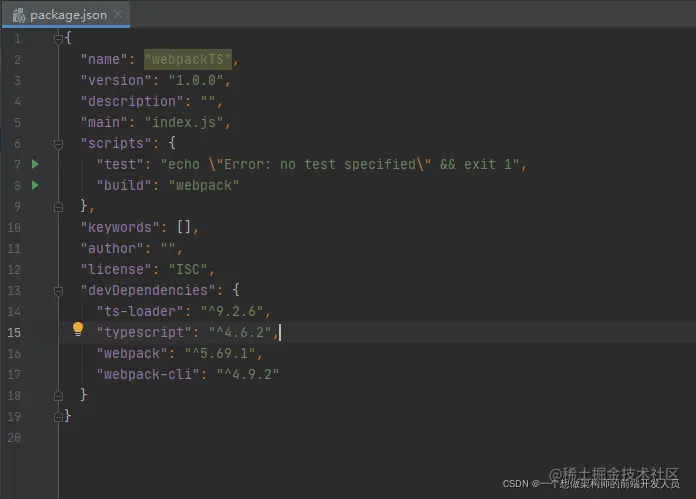Click the "test" script key
Screen dimensions: 696x499
(120, 164)
